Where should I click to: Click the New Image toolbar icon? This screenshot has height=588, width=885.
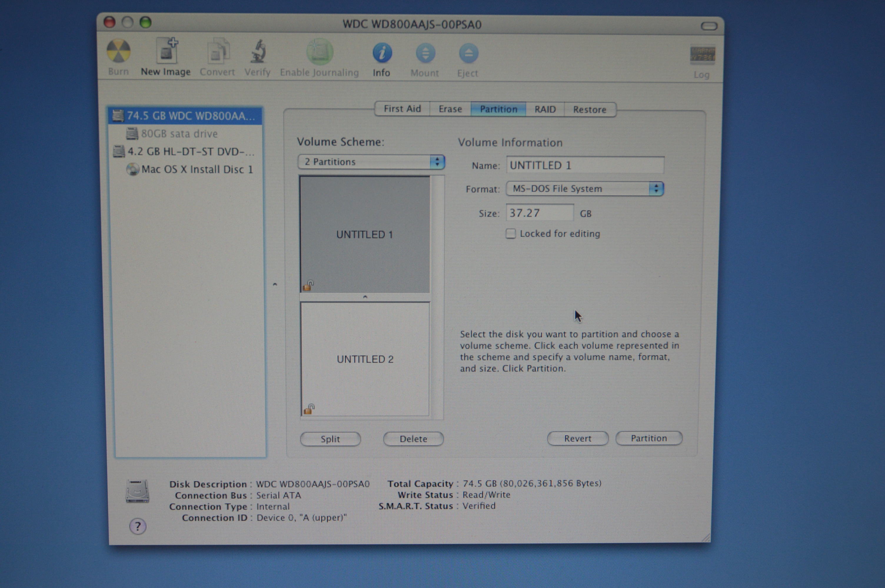click(x=167, y=50)
